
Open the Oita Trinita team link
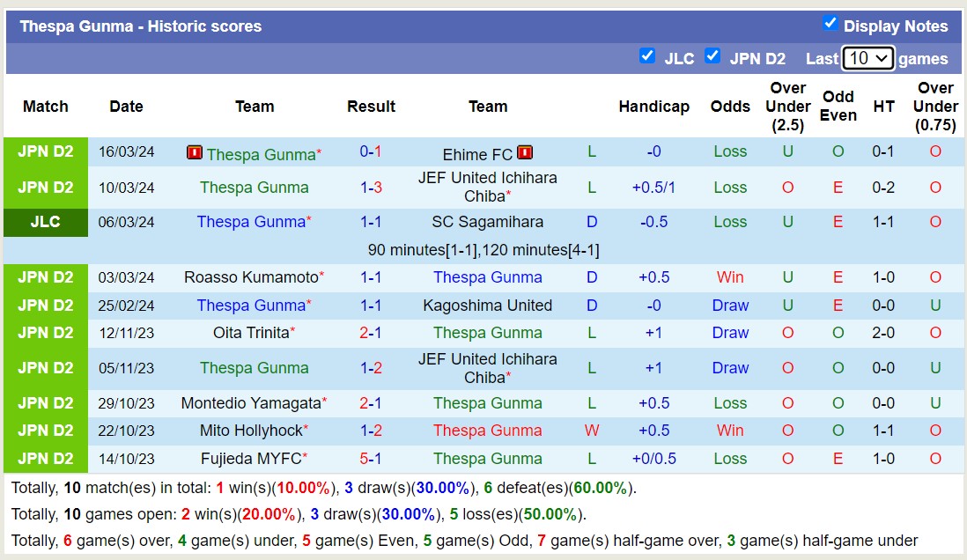tap(251, 333)
